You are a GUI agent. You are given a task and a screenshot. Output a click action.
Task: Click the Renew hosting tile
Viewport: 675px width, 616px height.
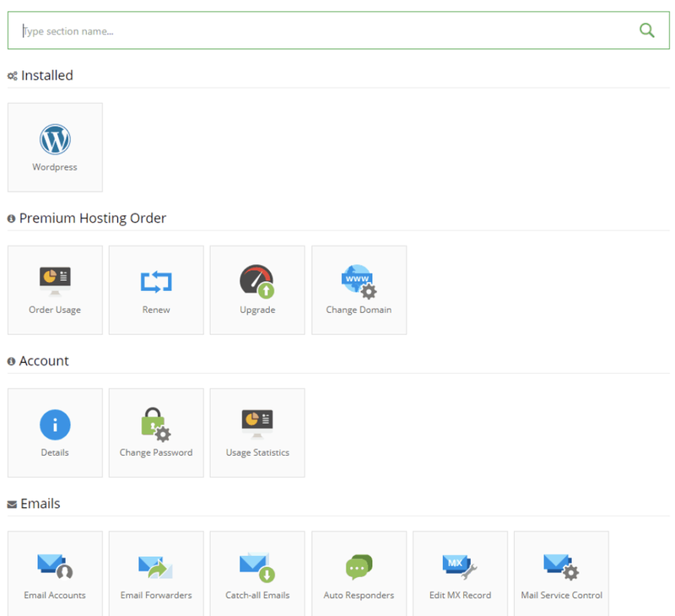156,290
